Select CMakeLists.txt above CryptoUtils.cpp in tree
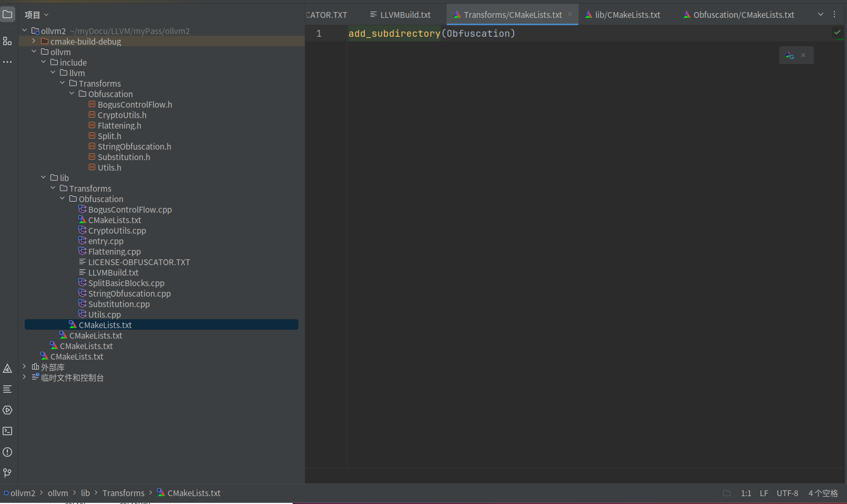Viewport: 847px width, 504px height. coord(115,220)
